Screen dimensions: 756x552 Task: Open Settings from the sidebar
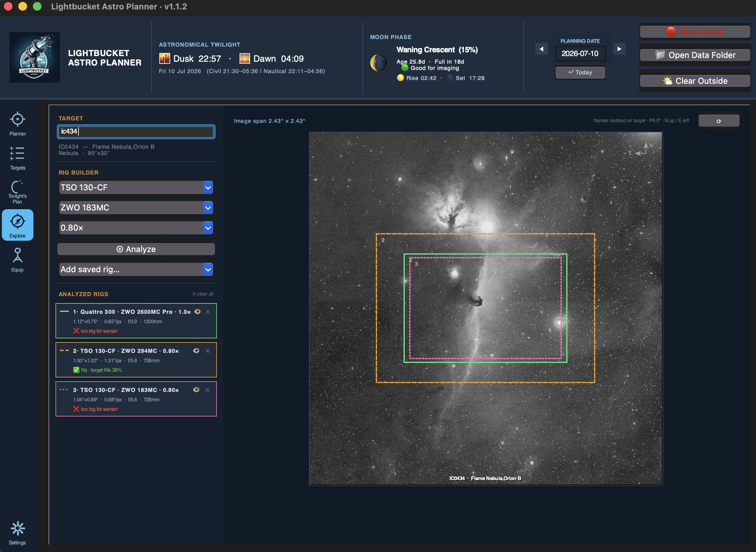tap(17, 533)
